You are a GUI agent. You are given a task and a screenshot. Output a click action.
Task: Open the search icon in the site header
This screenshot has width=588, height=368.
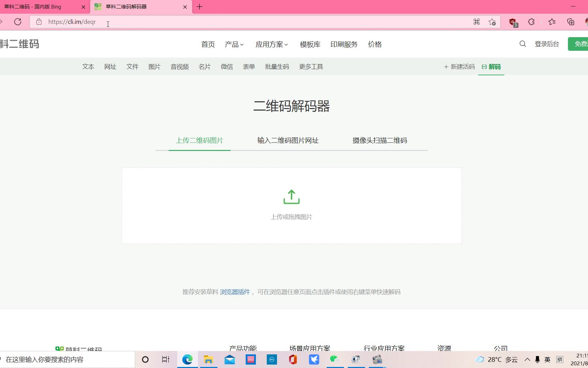(522, 44)
